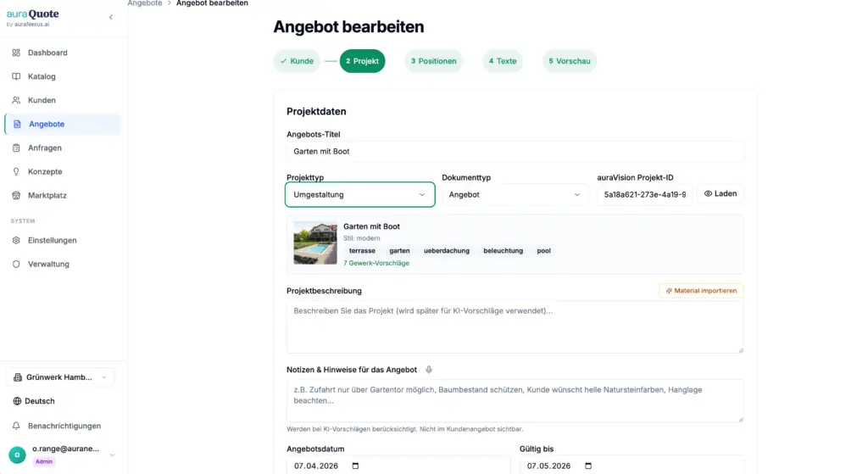Open Marktplatz in the sidebar

[62, 196]
